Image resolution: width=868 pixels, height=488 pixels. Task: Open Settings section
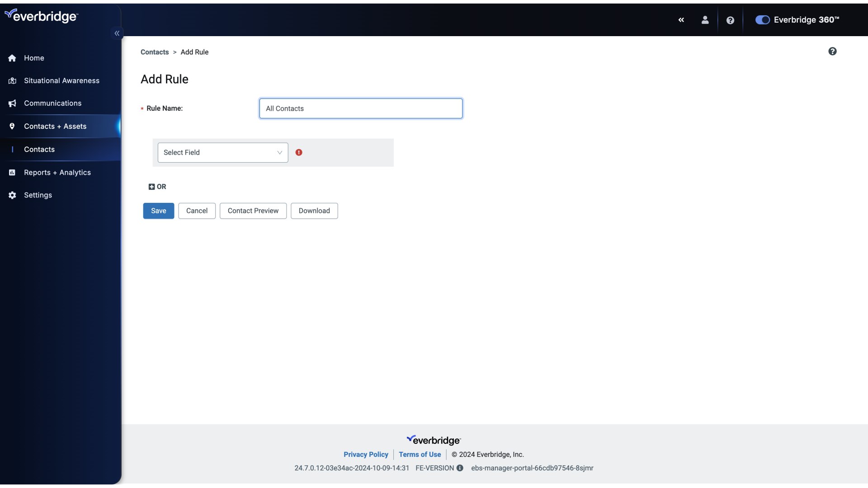point(38,195)
